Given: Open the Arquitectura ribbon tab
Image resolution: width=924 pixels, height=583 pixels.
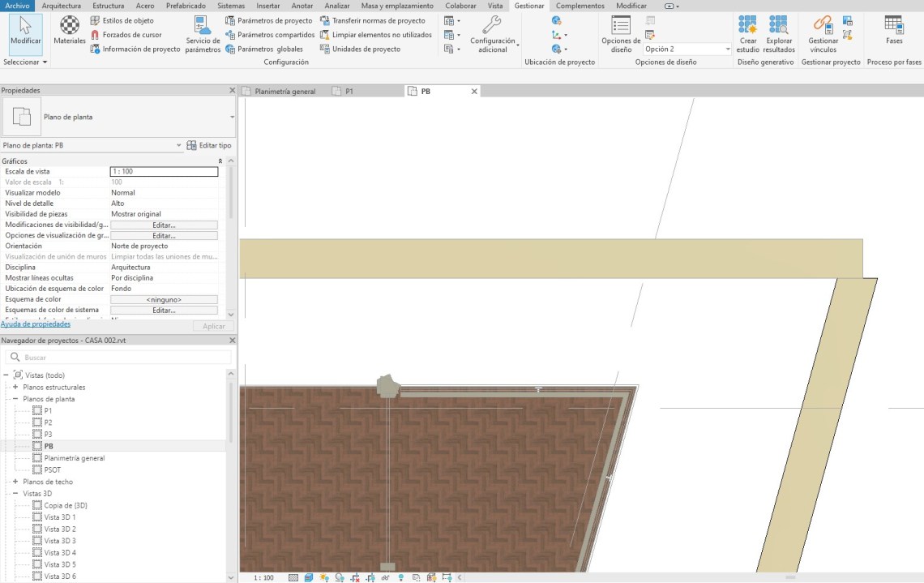Looking at the screenshot, I should pyautogui.click(x=61, y=6).
